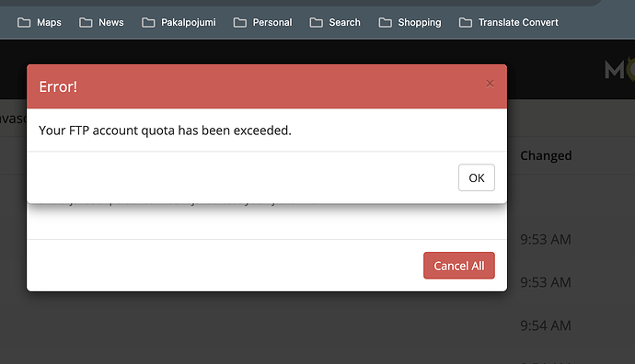Image resolution: width=635 pixels, height=364 pixels.
Task: Click the red Cancel All button
Action: click(459, 266)
